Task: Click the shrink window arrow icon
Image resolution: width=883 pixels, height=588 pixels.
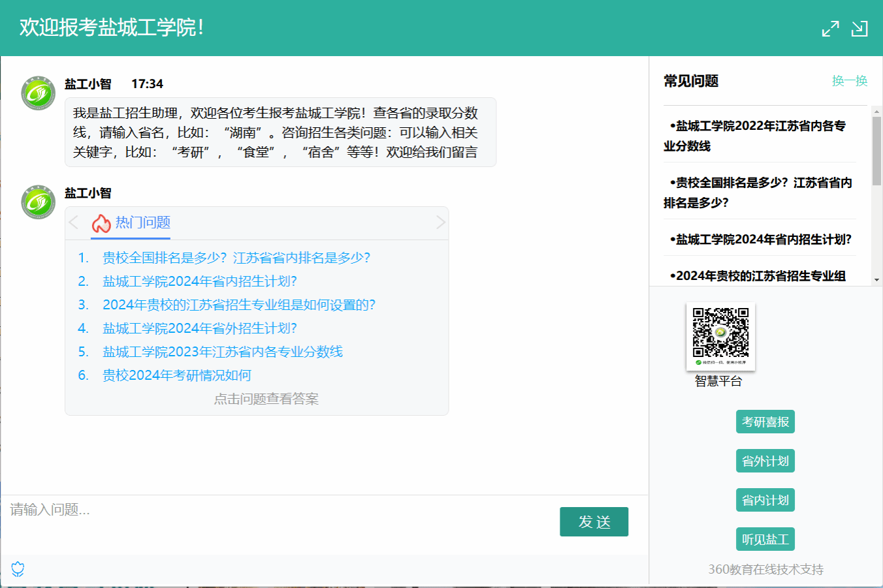Action: click(859, 29)
